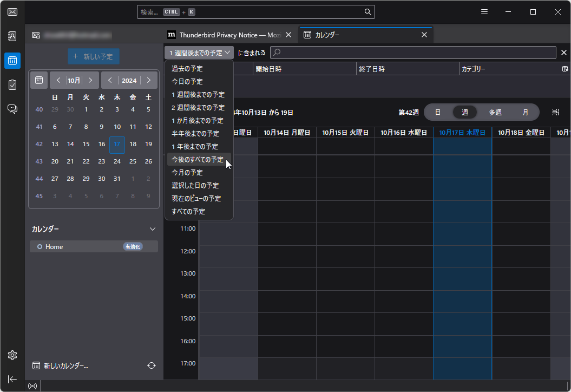The height and width of the screenshot is (392, 571).
Task: Choose 2 週間後までの予定 menu entry
Action: (199, 108)
